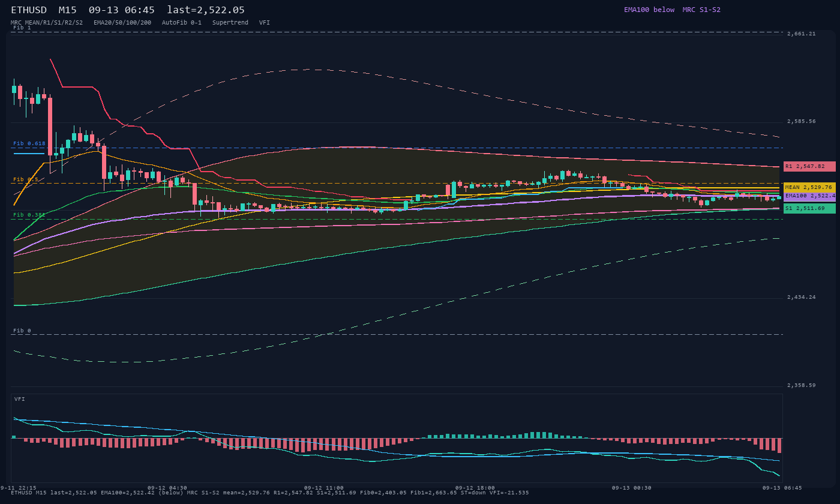
Task: Click the last=2,522.05 price readout
Action: click(x=206, y=10)
